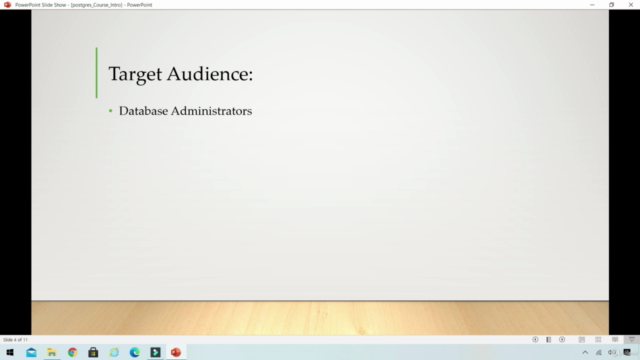
Task: Advance to the next slide using status bar arrow
Action: [562, 340]
